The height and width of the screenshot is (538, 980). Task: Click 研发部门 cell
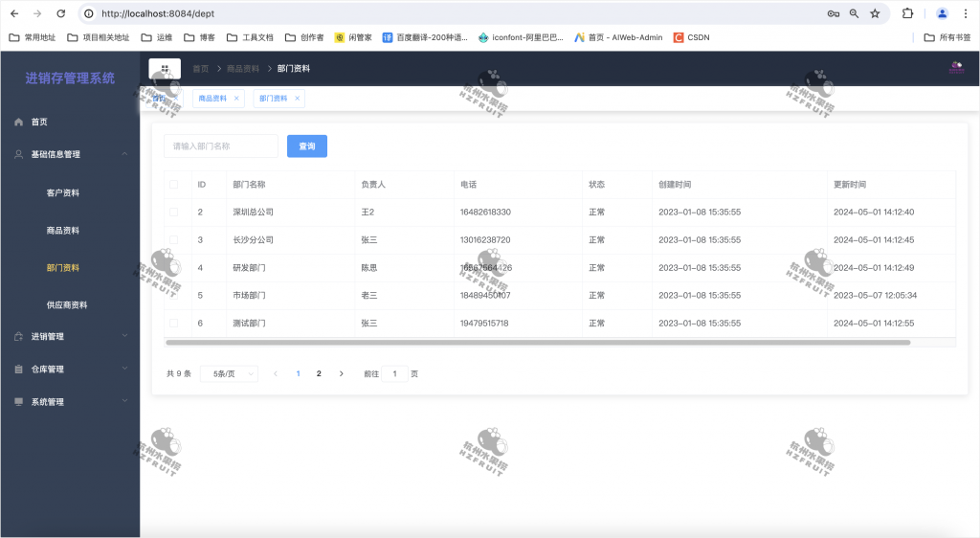click(x=249, y=267)
